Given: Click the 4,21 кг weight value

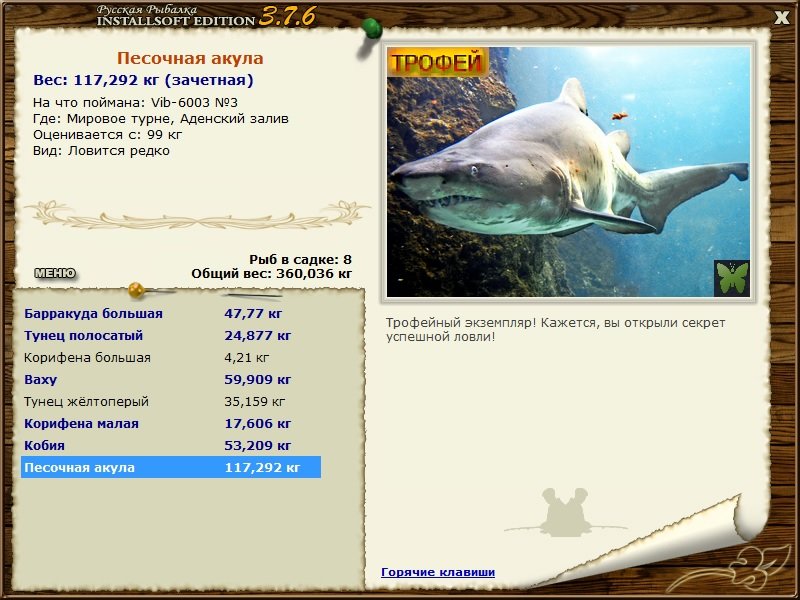Looking at the screenshot, I should (246, 358).
